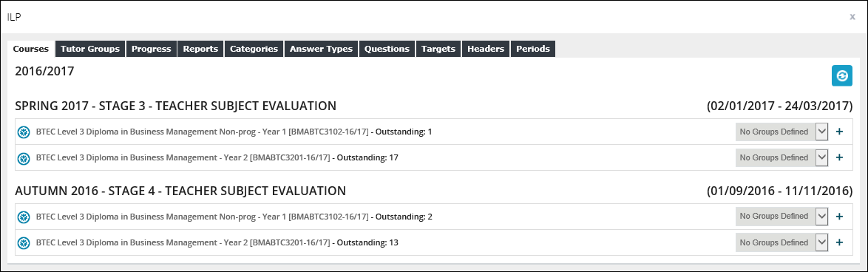Click the blue refresh icon button
Viewport: 868px width, 272px height.
tap(841, 75)
